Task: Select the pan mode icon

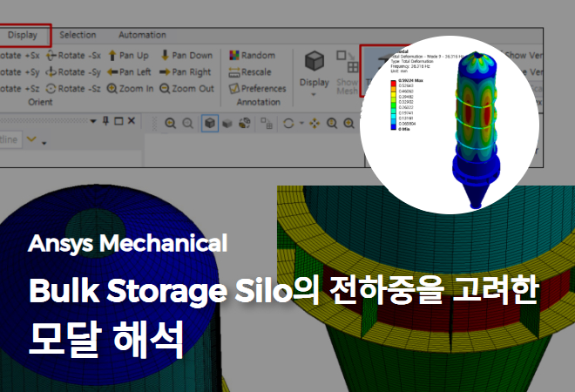Action: click(315, 123)
